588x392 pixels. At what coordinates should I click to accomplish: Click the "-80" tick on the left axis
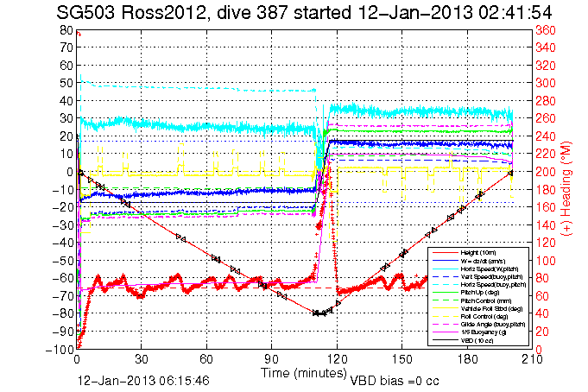tap(62, 314)
